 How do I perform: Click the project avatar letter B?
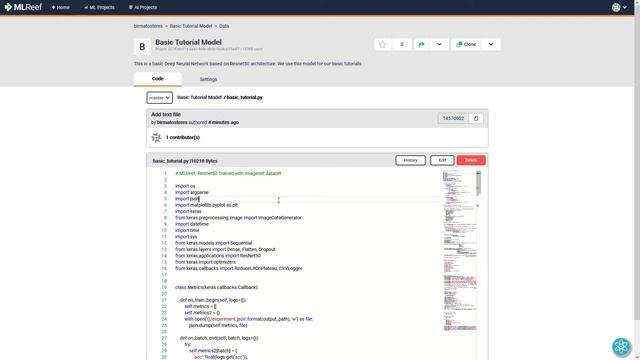pyautogui.click(x=142, y=47)
